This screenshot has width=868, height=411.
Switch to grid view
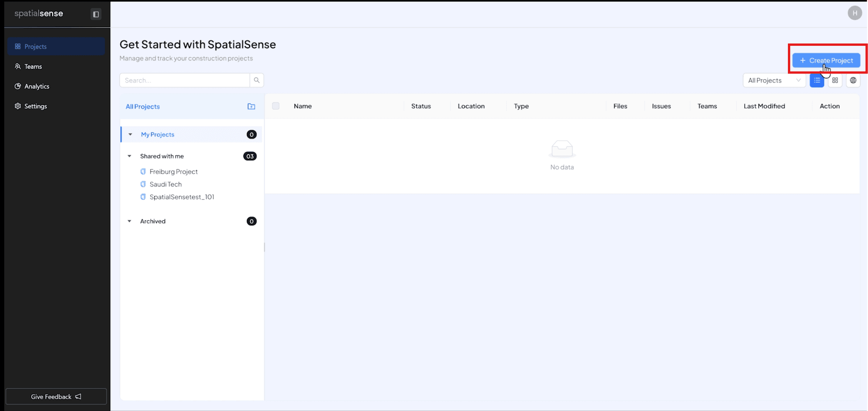pos(835,80)
